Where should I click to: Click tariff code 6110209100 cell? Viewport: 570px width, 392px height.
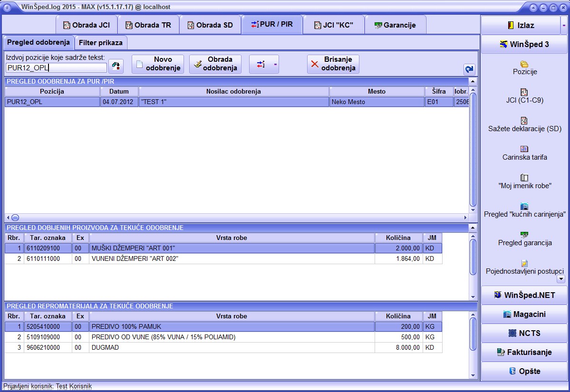coord(48,248)
